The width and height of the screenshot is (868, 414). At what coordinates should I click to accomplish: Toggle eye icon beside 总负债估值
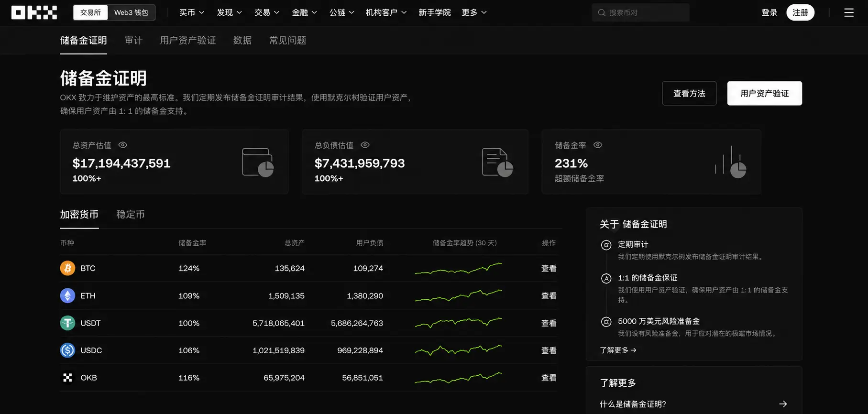365,145
